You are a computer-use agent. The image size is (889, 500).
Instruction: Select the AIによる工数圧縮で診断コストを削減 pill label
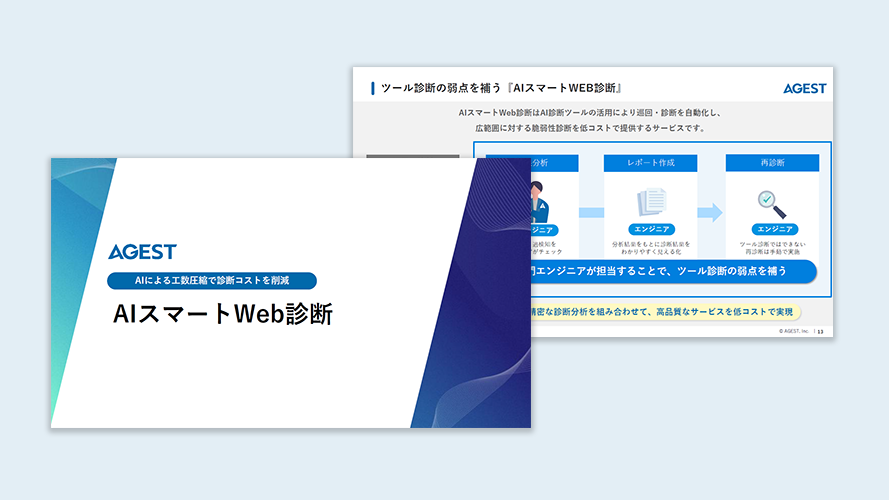(212, 281)
